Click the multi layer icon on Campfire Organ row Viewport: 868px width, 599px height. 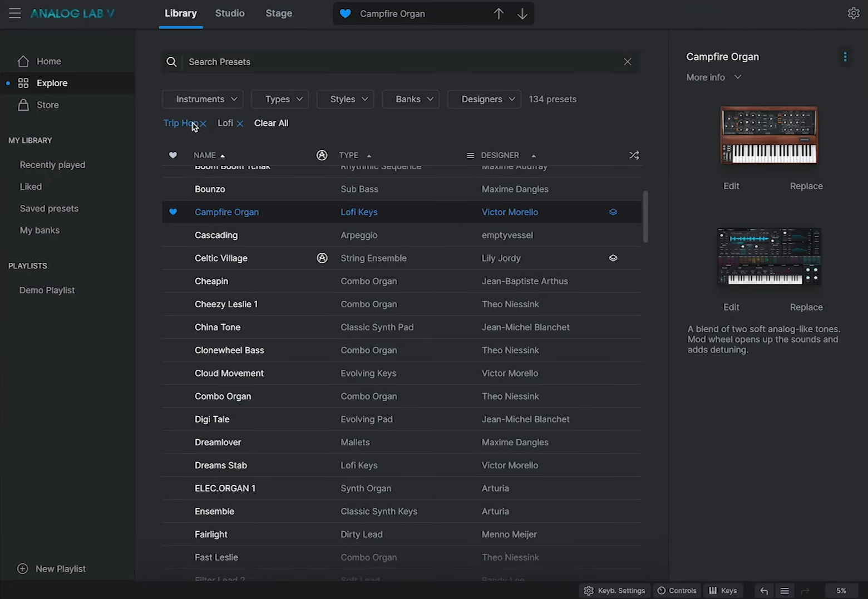point(613,212)
